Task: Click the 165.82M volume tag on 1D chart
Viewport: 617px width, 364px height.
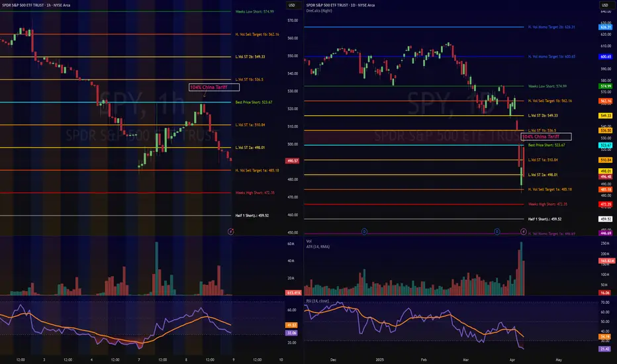Action: click(607, 261)
